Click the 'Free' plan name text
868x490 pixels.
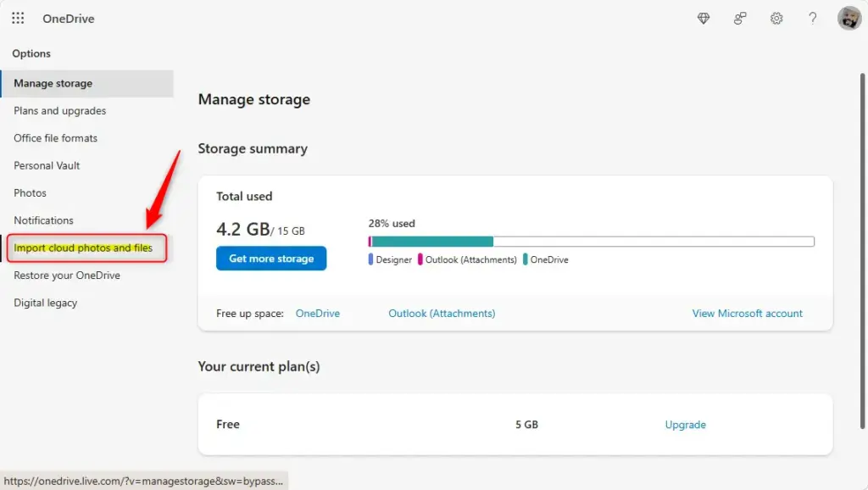(228, 424)
